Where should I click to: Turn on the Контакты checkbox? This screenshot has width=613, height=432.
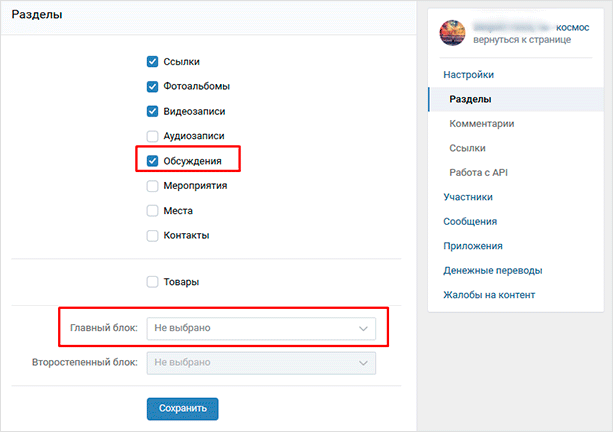click(x=153, y=236)
